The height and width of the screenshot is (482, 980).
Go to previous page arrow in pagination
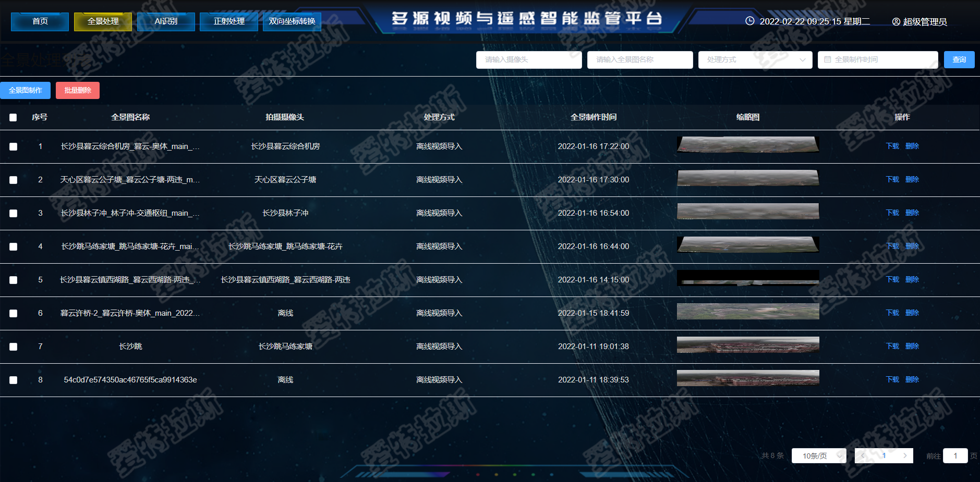point(863,455)
